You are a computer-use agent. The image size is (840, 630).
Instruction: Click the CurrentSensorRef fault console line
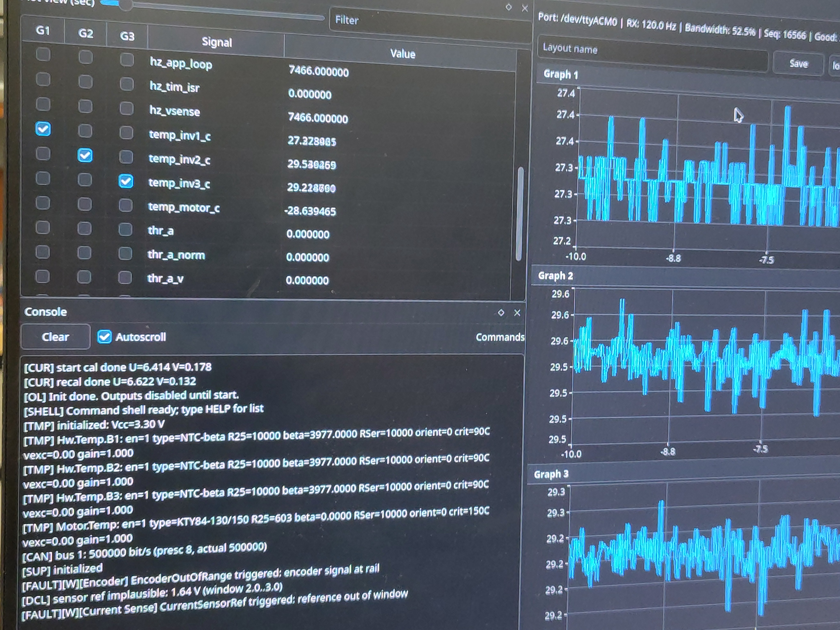tap(215, 605)
